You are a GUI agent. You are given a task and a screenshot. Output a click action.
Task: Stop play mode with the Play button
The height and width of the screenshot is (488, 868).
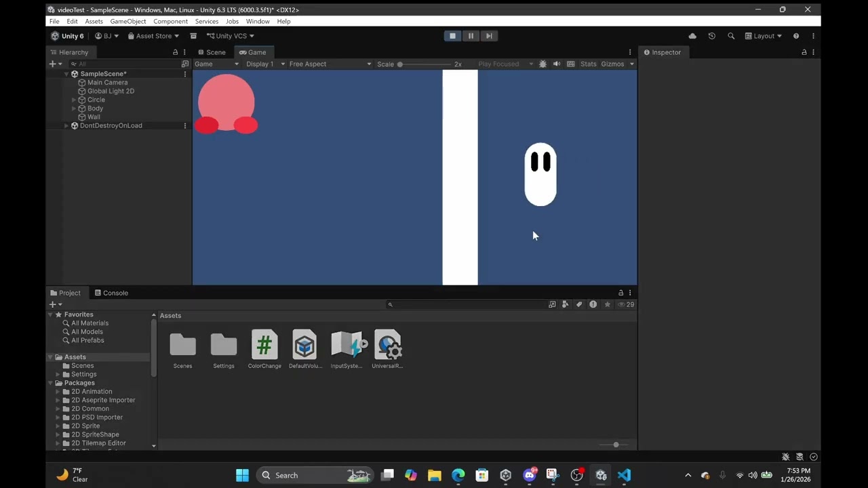(452, 36)
